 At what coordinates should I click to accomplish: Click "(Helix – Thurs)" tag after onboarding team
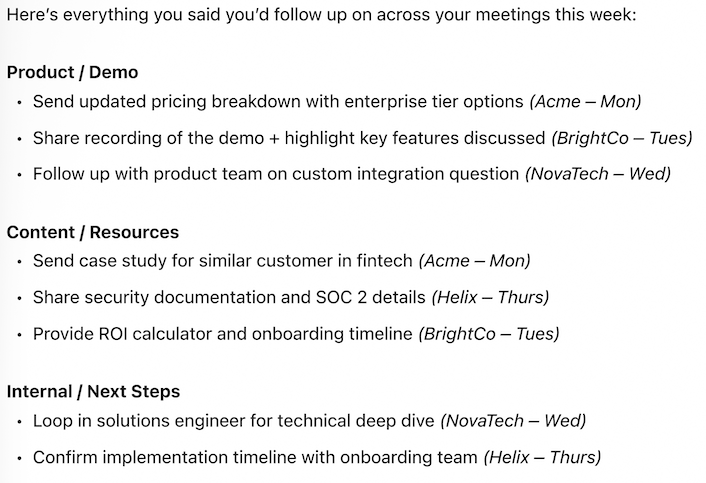(x=542, y=457)
